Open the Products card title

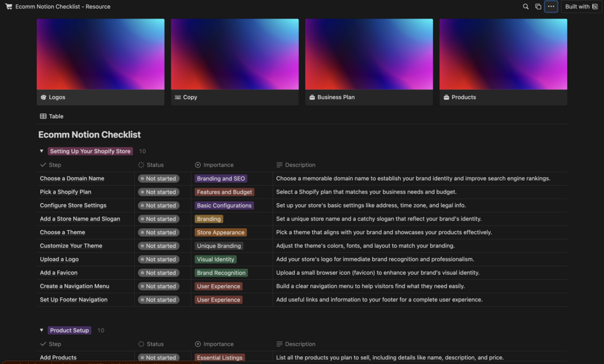point(464,97)
